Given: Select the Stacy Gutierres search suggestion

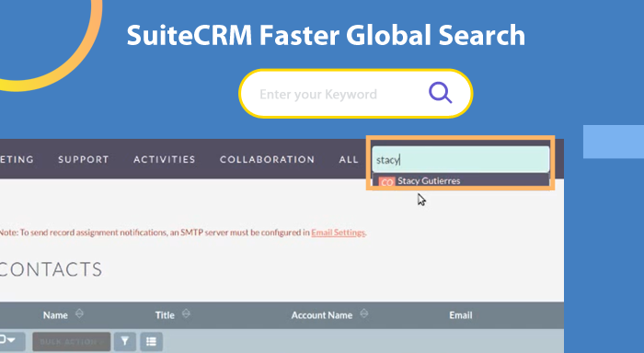Looking at the screenshot, I should tap(460, 180).
